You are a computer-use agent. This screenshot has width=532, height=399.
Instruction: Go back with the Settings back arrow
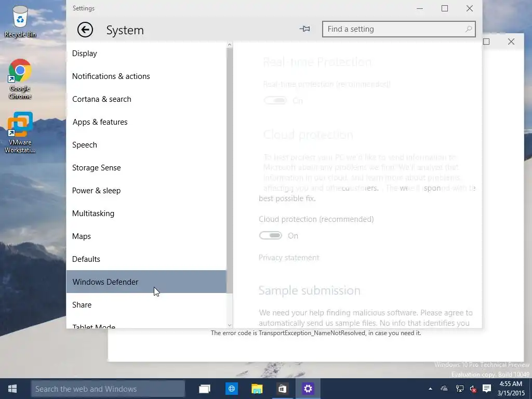click(x=85, y=30)
